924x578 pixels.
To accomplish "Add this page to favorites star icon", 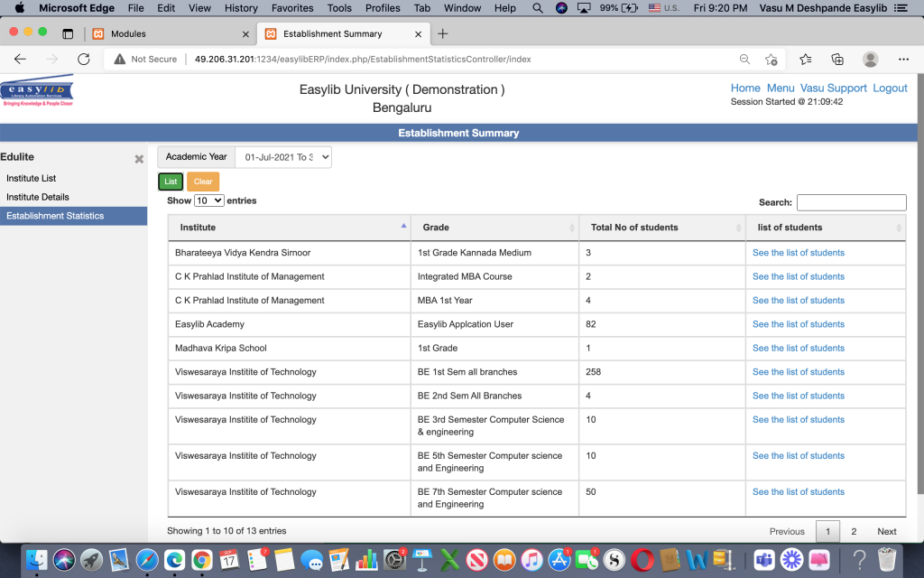I will tap(771, 59).
